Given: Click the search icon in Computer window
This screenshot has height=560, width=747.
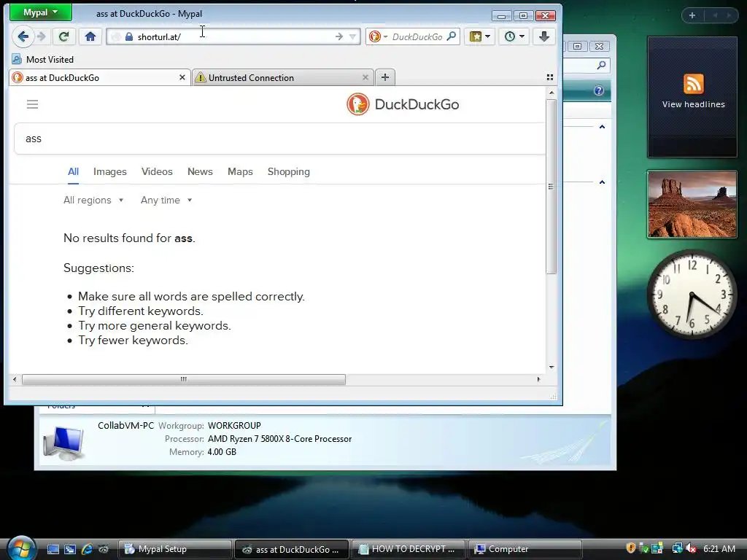Looking at the screenshot, I should 601,65.
